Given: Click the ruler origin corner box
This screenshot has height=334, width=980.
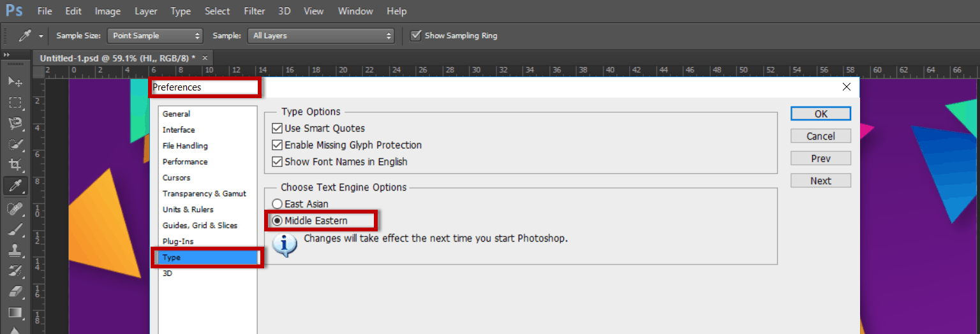Looking at the screenshot, I should 38,71.
